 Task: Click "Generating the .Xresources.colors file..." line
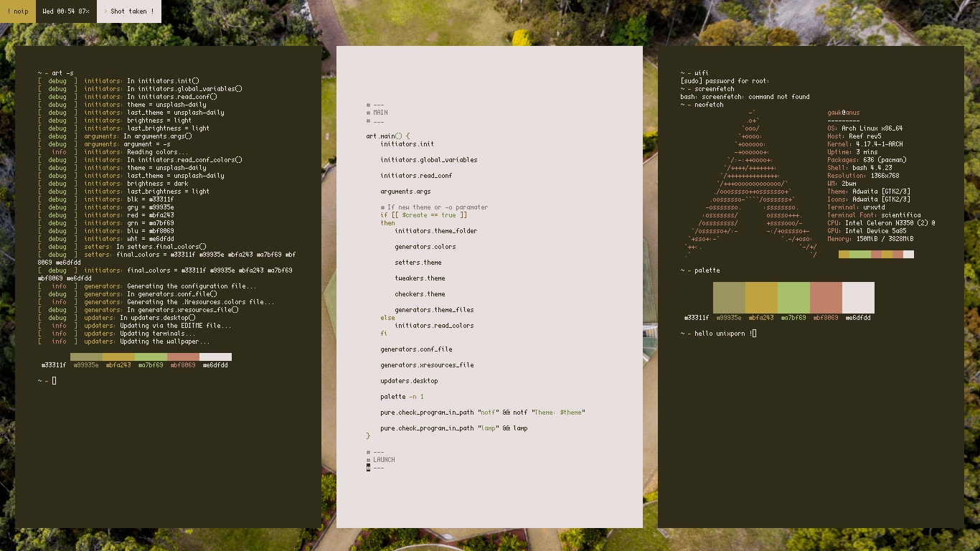[x=201, y=302]
